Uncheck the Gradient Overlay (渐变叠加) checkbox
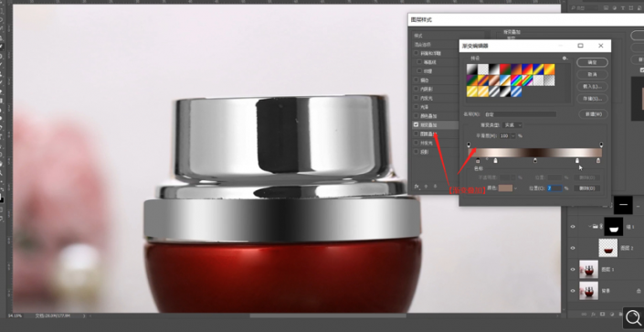The height and width of the screenshot is (332, 644). pyautogui.click(x=416, y=124)
